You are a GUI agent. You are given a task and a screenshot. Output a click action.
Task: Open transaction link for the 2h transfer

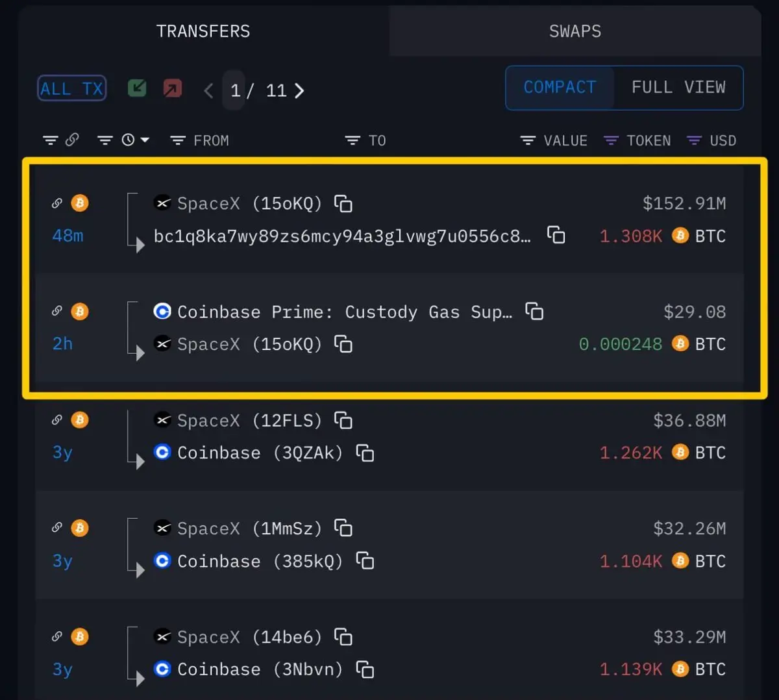[x=57, y=312]
